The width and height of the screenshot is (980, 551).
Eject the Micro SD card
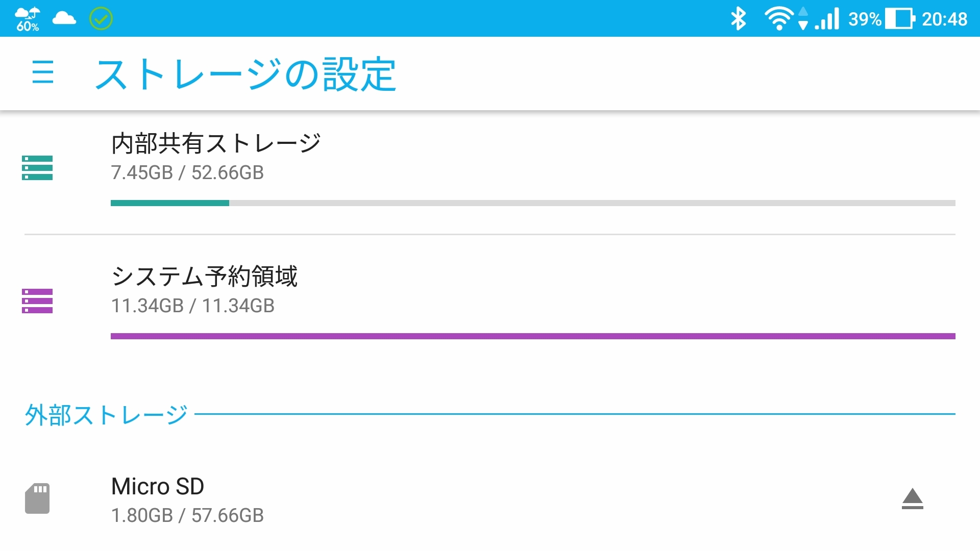pyautogui.click(x=912, y=499)
